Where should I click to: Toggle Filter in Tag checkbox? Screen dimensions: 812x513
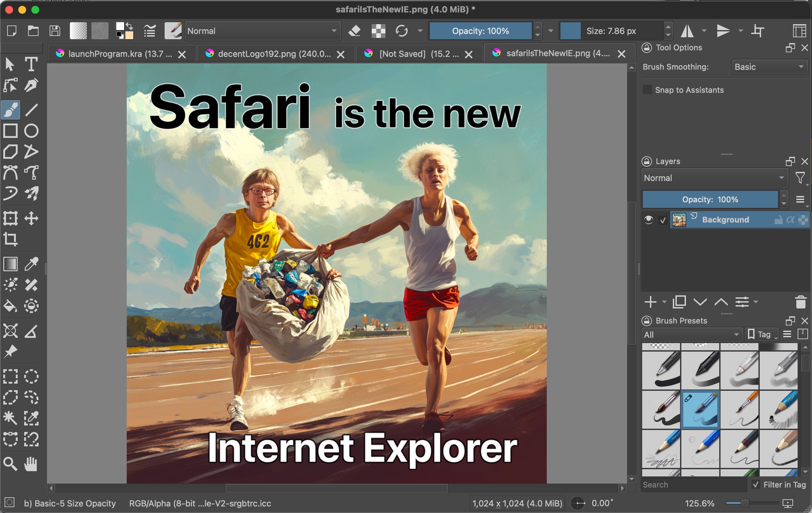click(x=756, y=485)
